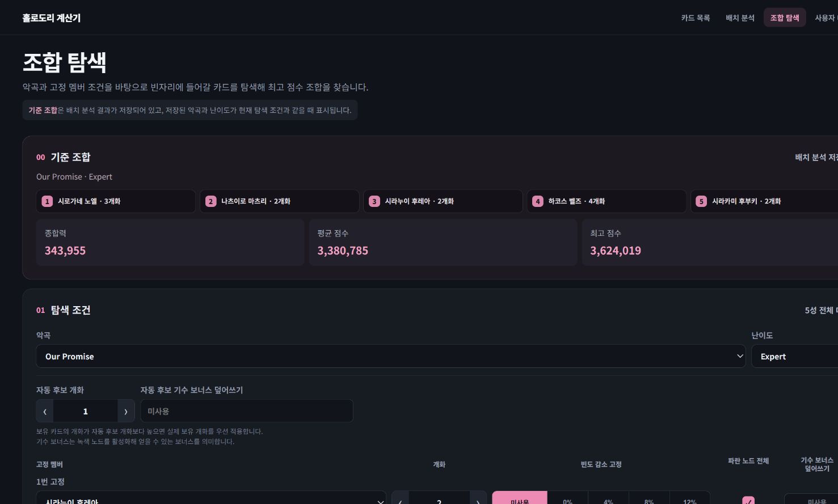Image resolution: width=838 pixels, height=504 pixels.
Task: Focus the 자동 후보 기수 보너스 덮어쓰기 field
Action: pyautogui.click(x=247, y=411)
